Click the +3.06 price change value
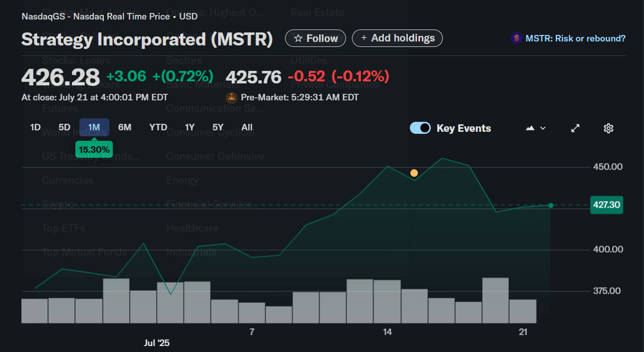 (x=126, y=76)
